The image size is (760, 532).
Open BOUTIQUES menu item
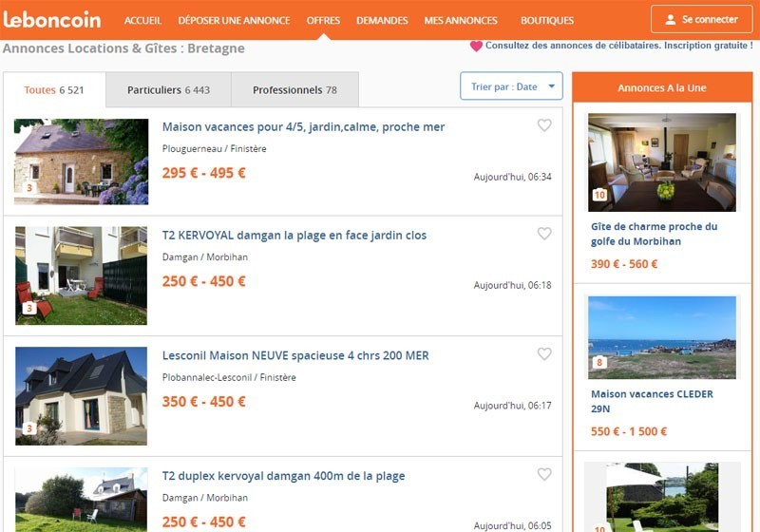click(x=547, y=20)
